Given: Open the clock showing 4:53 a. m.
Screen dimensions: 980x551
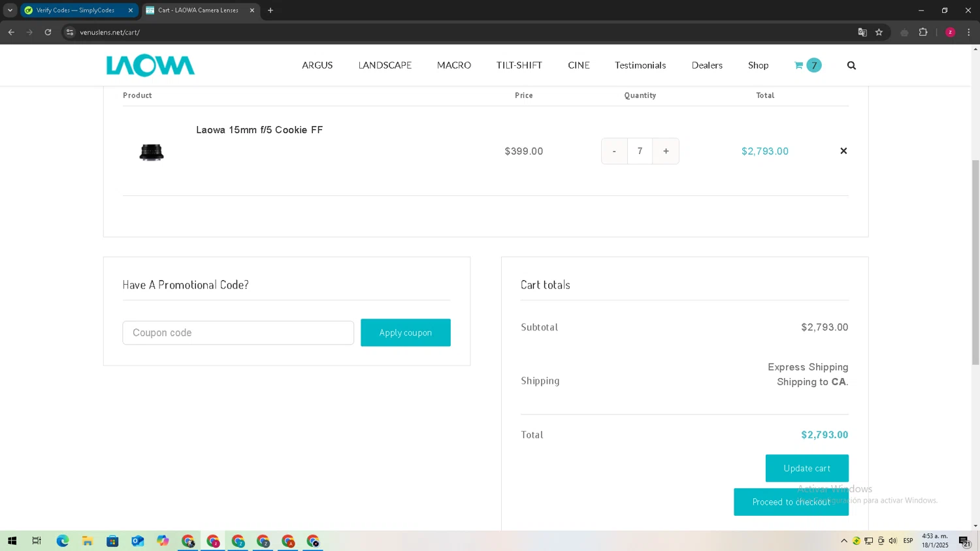Looking at the screenshot, I should pos(935,541).
